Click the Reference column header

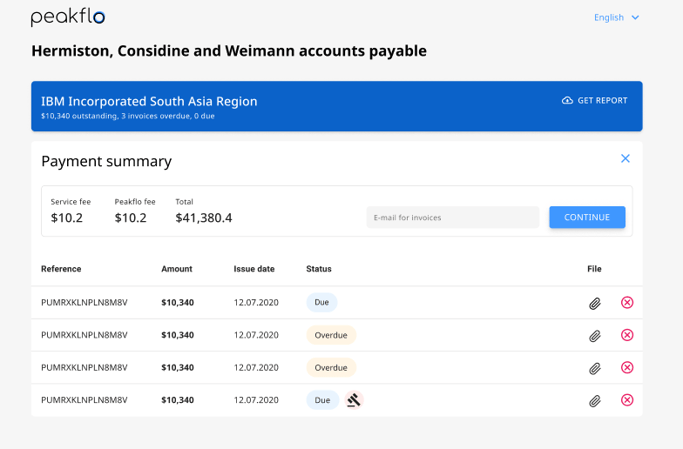click(x=61, y=269)
